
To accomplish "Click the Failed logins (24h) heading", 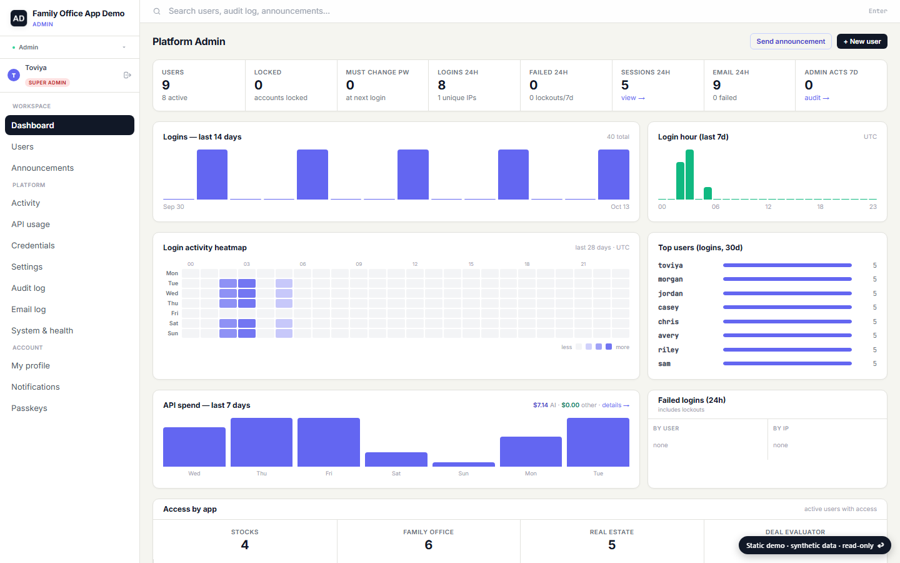I will click(692, 400).
